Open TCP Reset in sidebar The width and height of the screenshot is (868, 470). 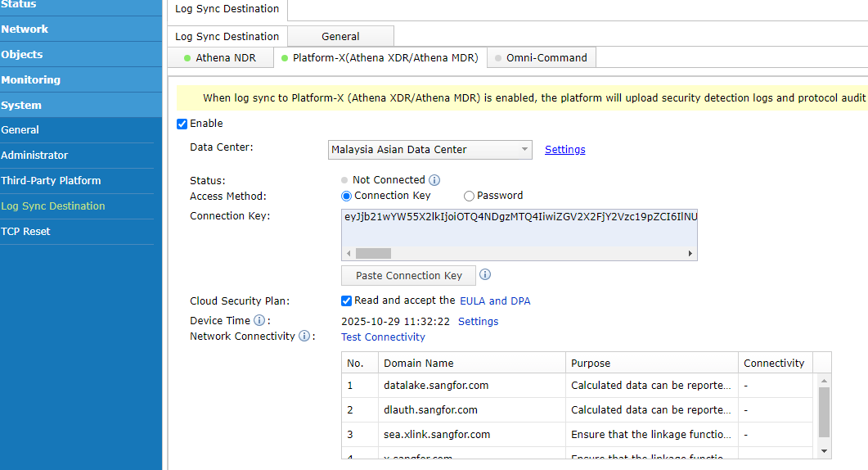tap(77, 232)
